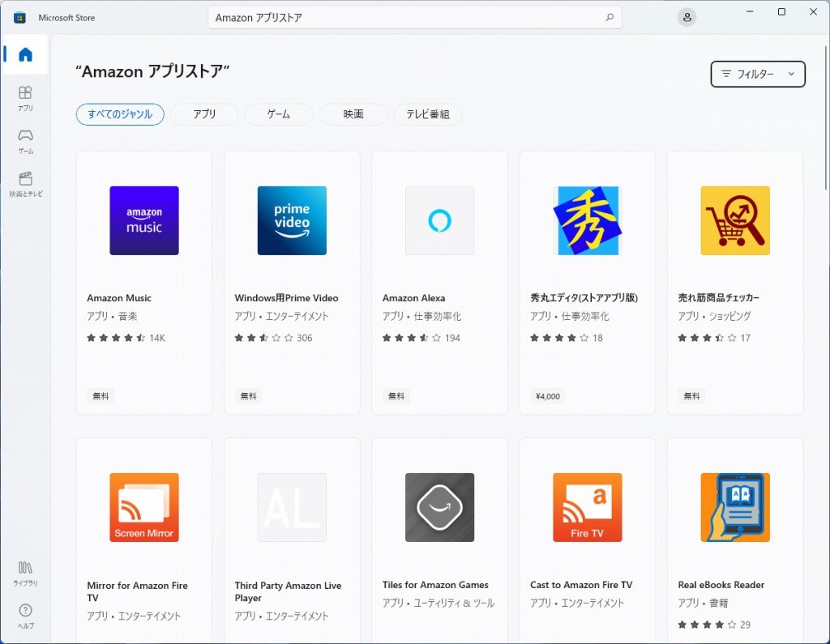This screenshot has height=644, width=830.
Task: Select the ゲーム filter tab
Action: tap(279, 114)
